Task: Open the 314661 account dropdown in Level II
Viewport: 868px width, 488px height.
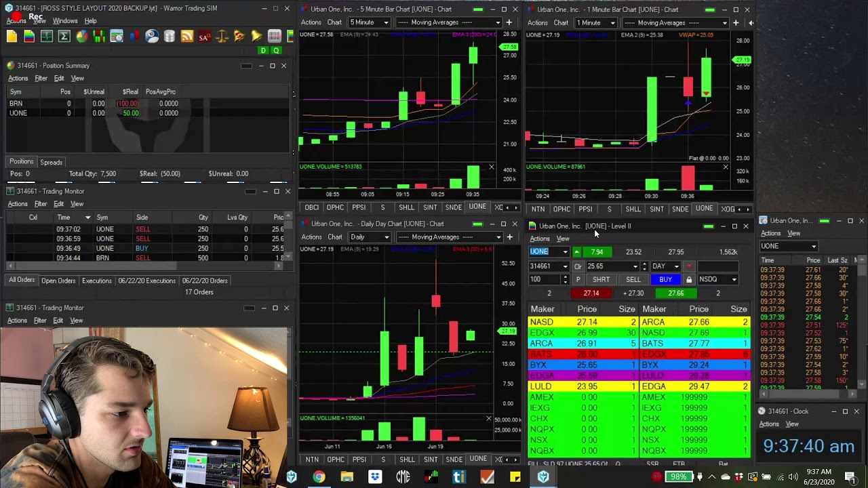Action: coord(565,266)
